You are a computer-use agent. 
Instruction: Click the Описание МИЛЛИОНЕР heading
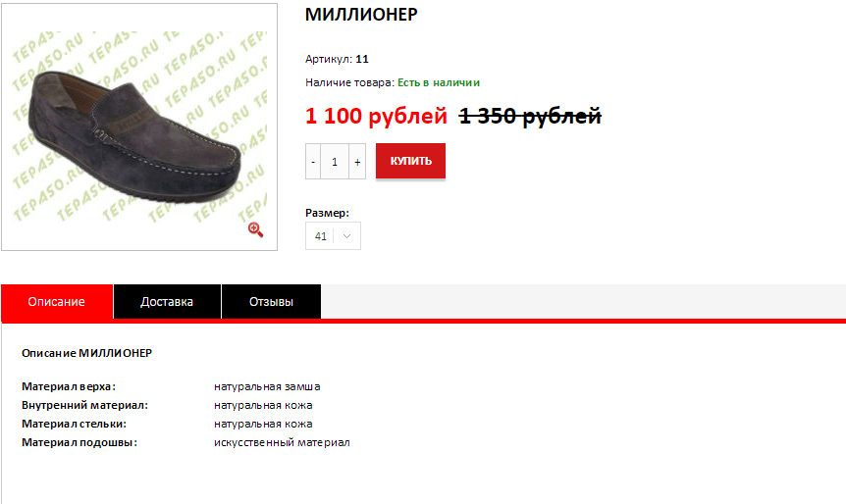point(87,353)
